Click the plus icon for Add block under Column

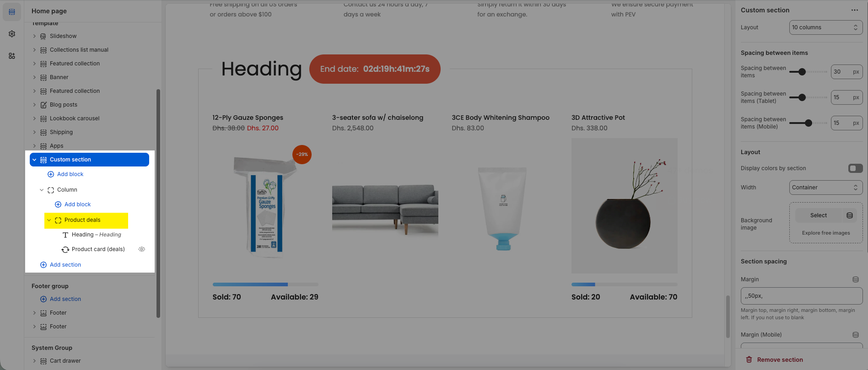(58, 204)
